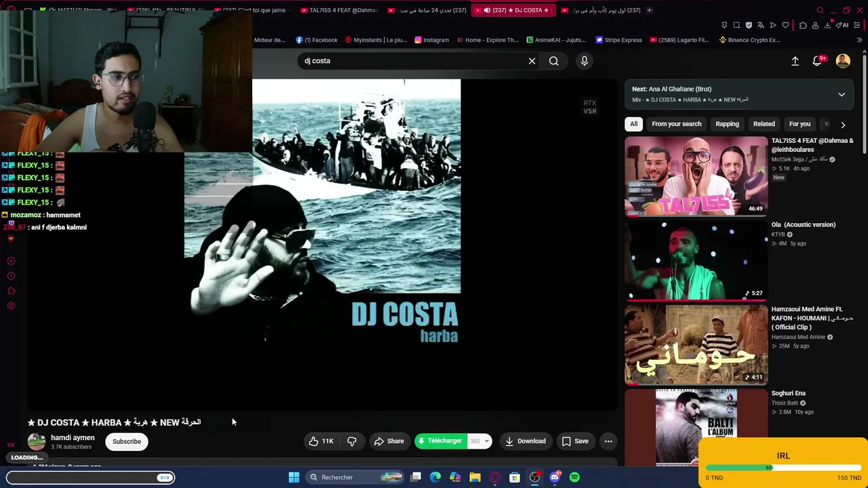Open Spotify from taskbar
This screenshot has height=488, width=868.
(x=574, y=477)
